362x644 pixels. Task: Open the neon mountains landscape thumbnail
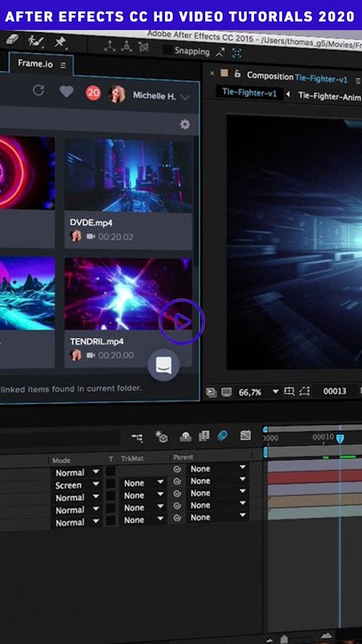pyautogui.click(x=27, y=292)
